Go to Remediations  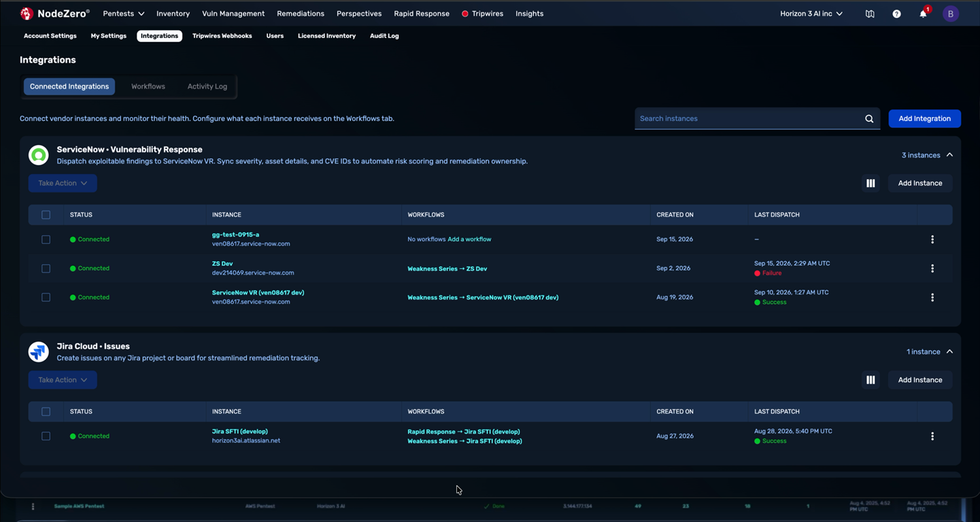click(300, 14)
